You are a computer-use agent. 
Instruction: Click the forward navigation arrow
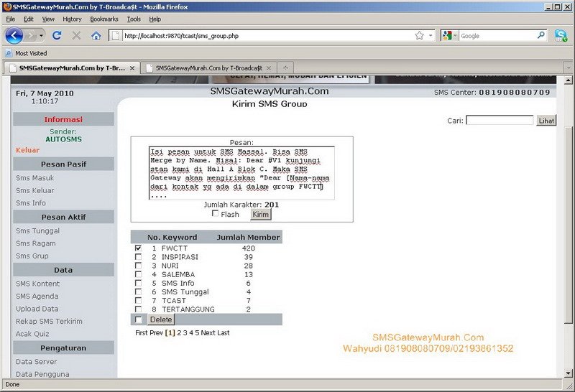31,35
